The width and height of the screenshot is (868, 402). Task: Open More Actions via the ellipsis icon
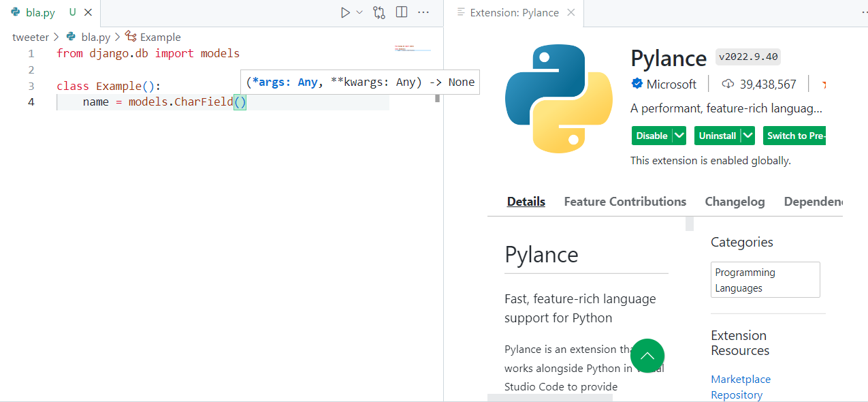pyautogui.click(x=423, y=12)
